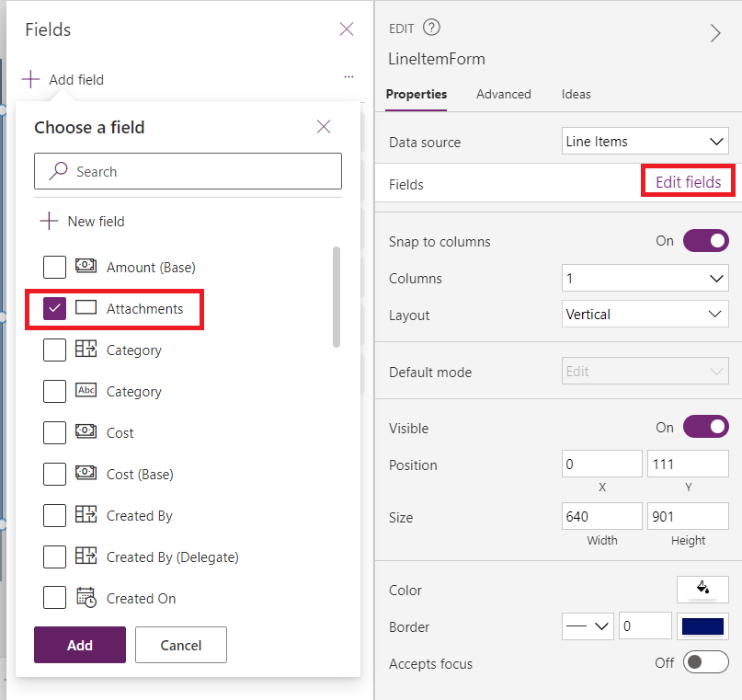Close the Choose a field popup
This screenshot has height=700, width=742.
click(x=324, y=127)
